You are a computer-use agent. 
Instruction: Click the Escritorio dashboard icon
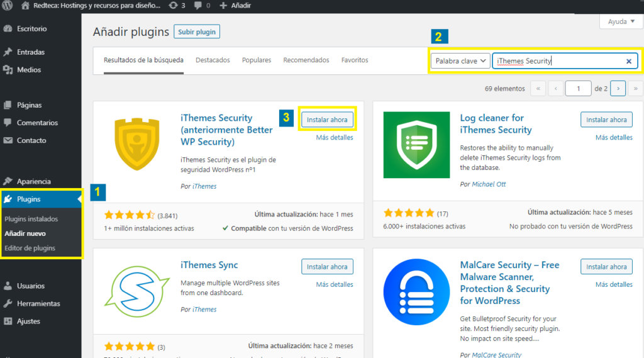coord(8,29)
